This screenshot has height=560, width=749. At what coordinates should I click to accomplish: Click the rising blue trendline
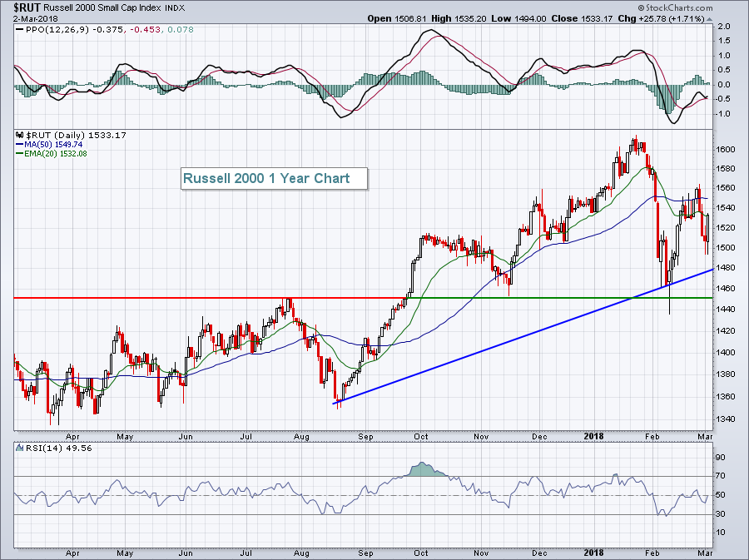point(523,336)
